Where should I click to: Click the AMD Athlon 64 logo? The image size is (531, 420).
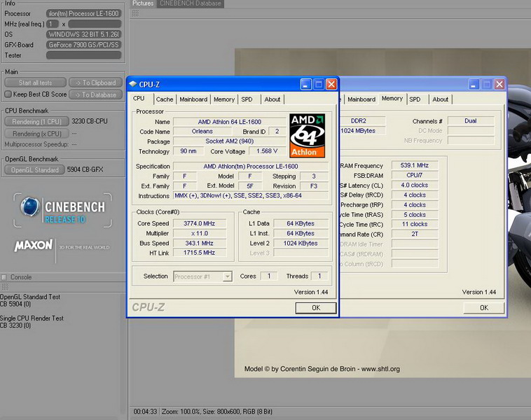pyautogui.click(x=307, y=136)
